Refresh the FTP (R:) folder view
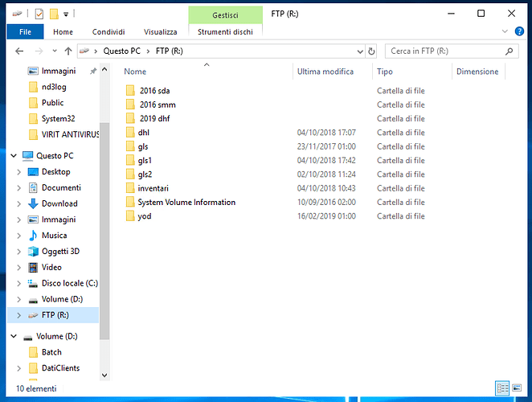Viewport: 532px width, 402px height. 371,51
